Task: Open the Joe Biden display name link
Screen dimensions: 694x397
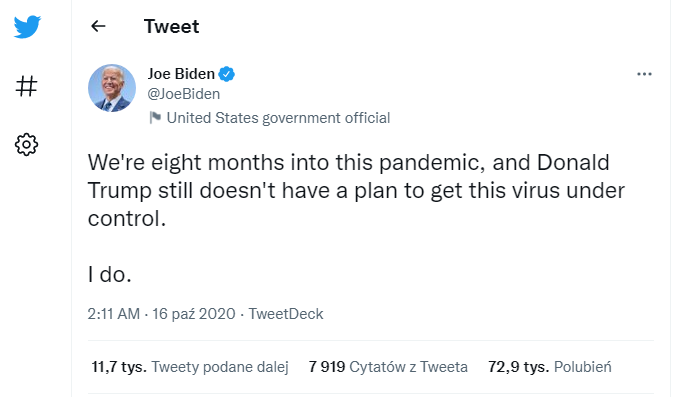Action: point(181,74)
